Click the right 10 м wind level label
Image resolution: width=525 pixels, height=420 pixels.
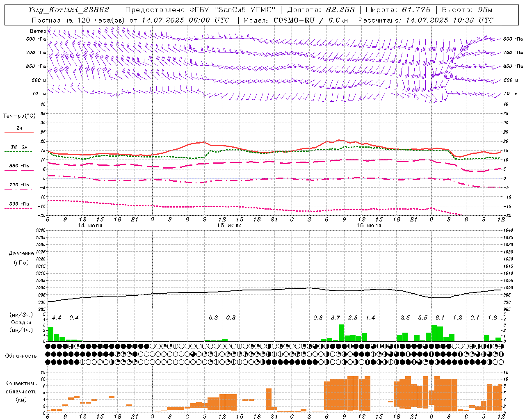510,94
